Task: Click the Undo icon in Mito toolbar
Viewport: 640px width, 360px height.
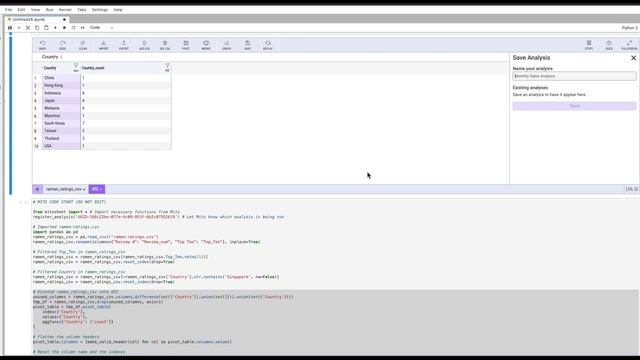Action: coord(42,45)
